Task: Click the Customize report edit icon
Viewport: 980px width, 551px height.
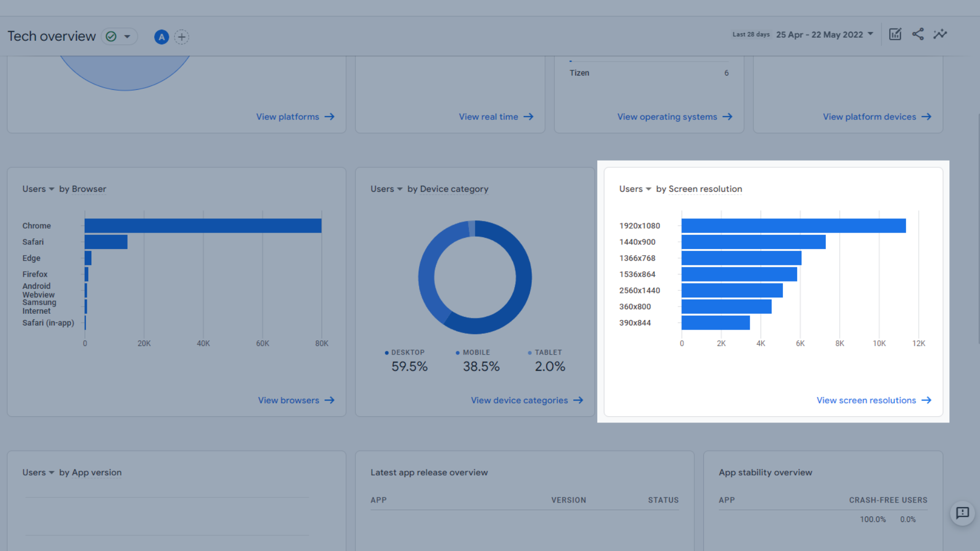Action: 895,34
